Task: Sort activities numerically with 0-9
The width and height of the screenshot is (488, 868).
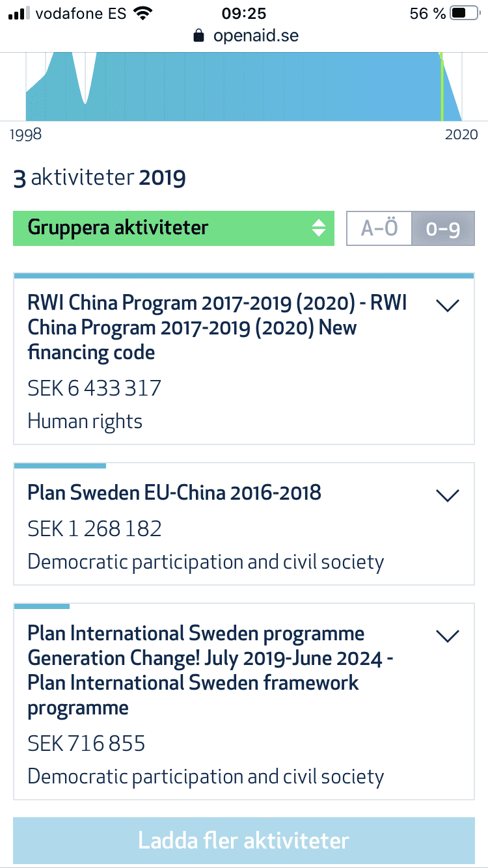Action: click(x=443, y=229)
